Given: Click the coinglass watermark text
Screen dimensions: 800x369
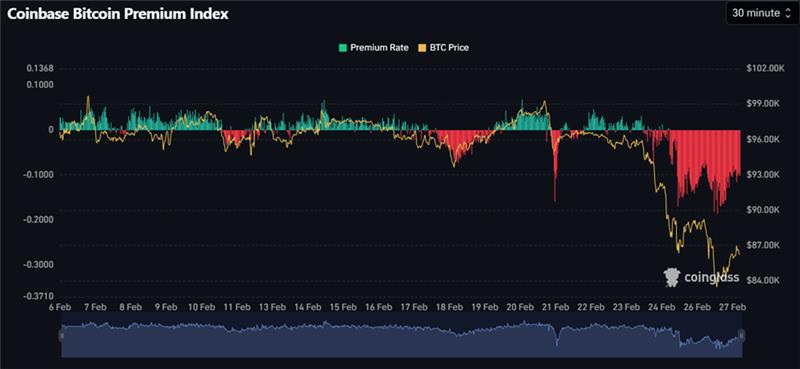Looking at the screenshot, I should tap(711, 277).
